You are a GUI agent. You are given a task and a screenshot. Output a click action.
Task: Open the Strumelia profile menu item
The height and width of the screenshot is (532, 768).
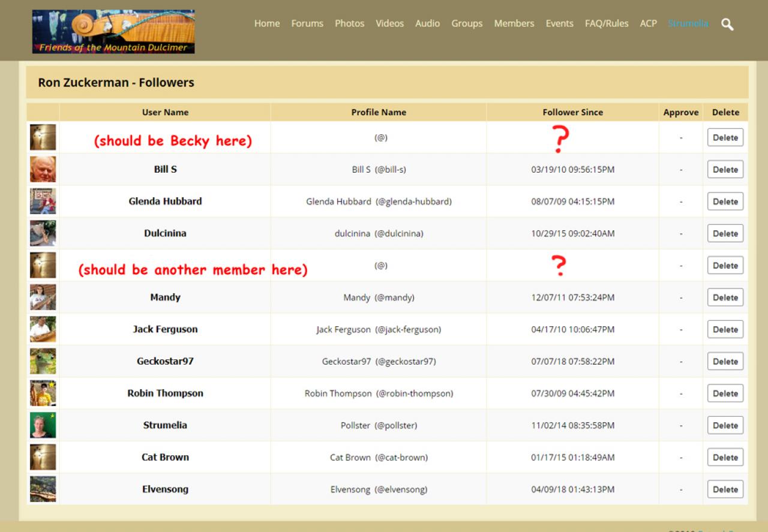(x=688, y=23)
